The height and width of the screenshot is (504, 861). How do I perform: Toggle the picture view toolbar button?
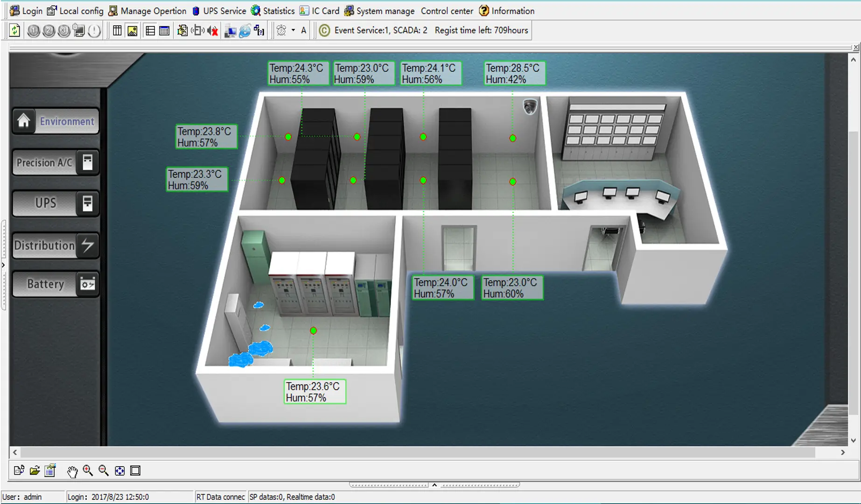click(133, 31)
